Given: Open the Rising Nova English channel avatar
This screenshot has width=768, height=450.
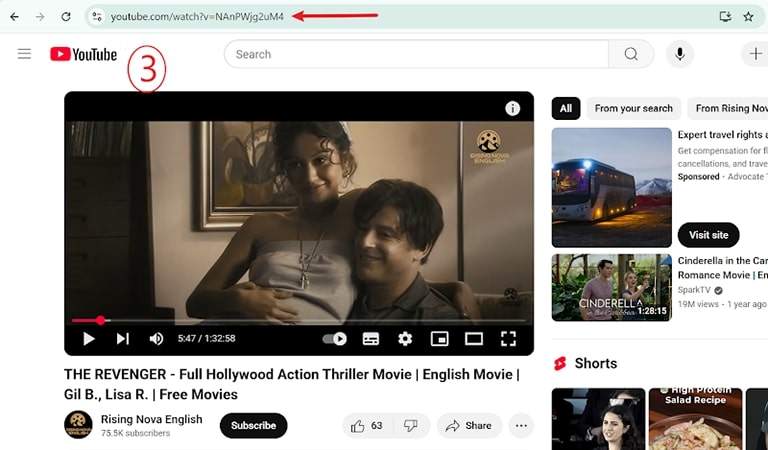Looking at the screenshot, I should click(x=78, y=425).
